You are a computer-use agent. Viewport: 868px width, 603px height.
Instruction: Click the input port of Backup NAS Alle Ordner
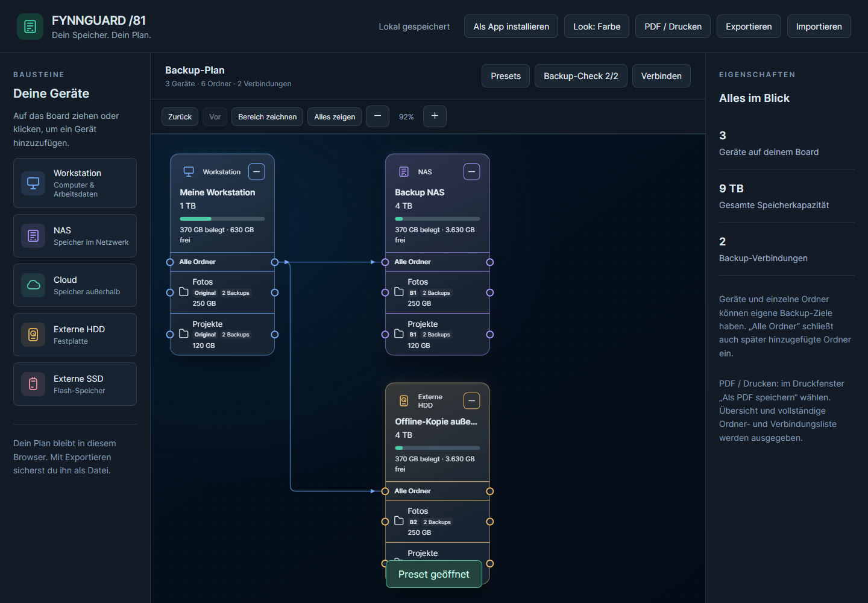click(x=385, y=262)
